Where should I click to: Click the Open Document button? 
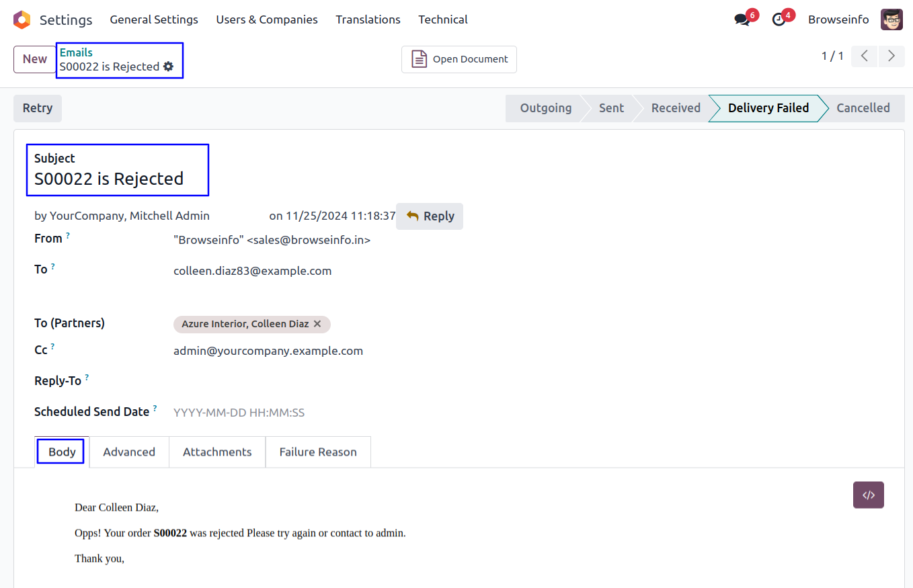(x=459, y=59)
